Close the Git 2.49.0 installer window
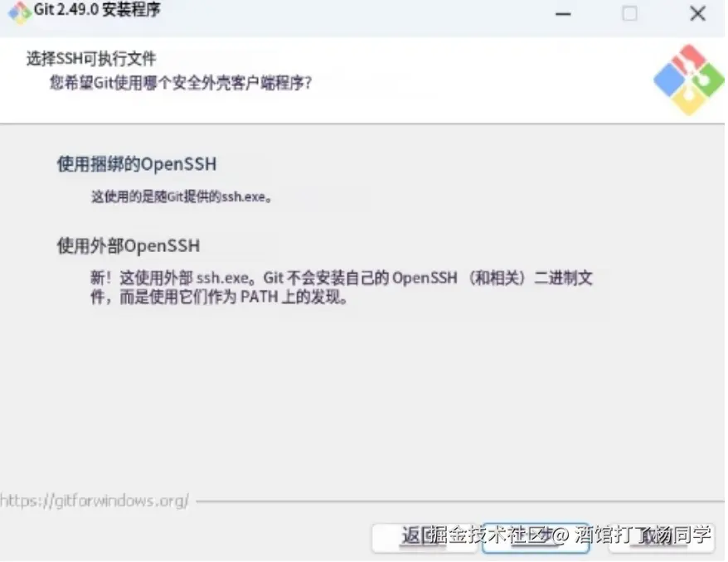728x562 pixels. [698, 13]
